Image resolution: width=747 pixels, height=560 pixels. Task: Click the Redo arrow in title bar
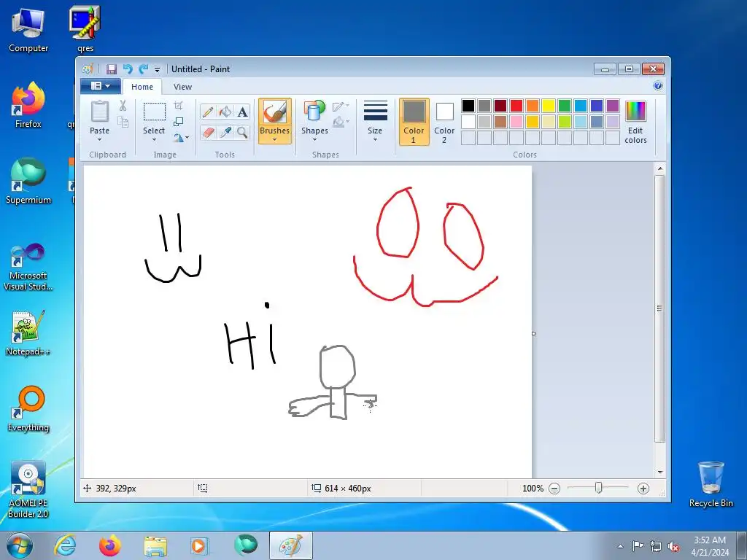pos(143,69)
